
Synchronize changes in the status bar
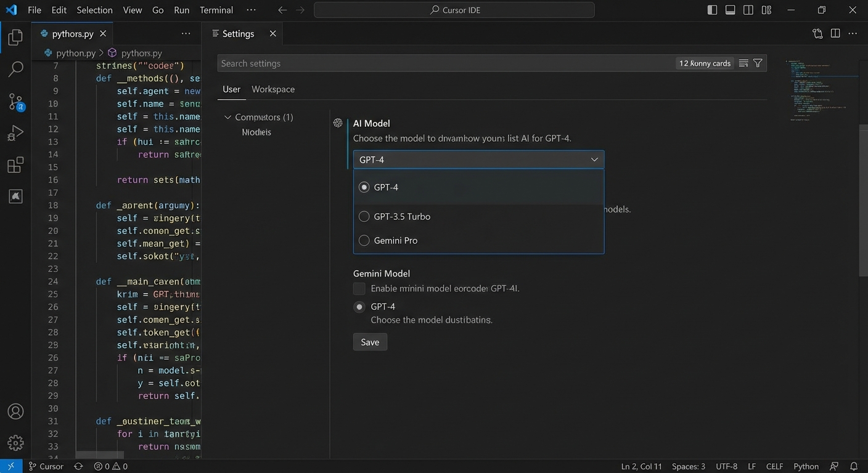point(78,466)
